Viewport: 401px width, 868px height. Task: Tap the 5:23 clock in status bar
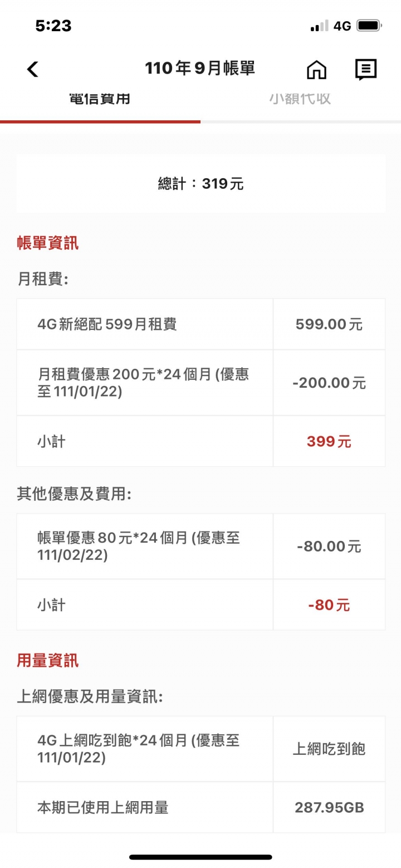click(x=53, y=26)
